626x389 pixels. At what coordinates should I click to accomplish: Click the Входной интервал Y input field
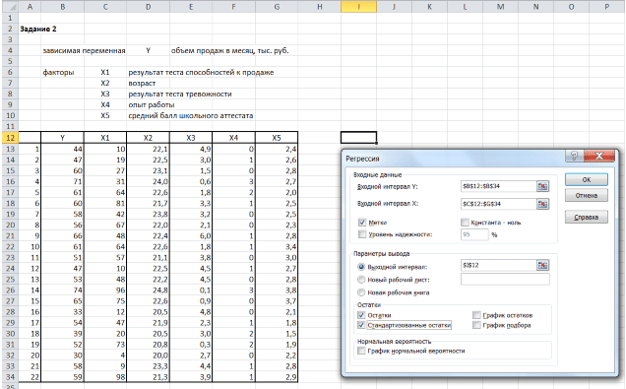498,186
